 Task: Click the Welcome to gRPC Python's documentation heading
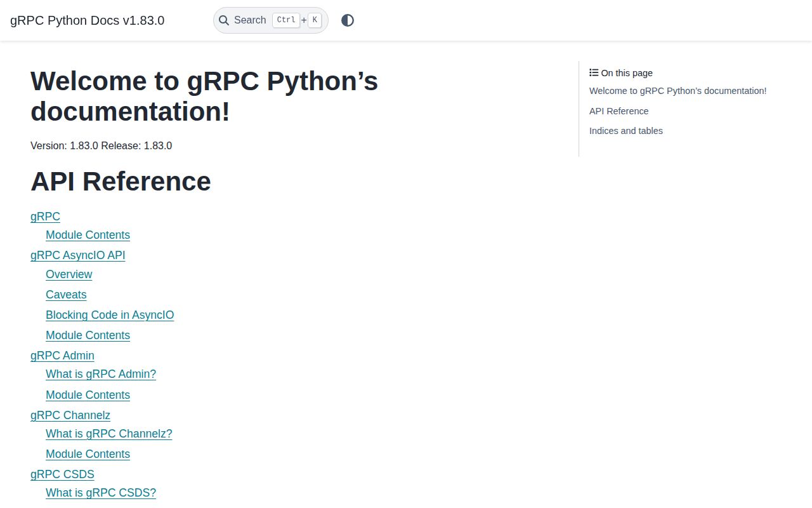[x=204, y=96]
